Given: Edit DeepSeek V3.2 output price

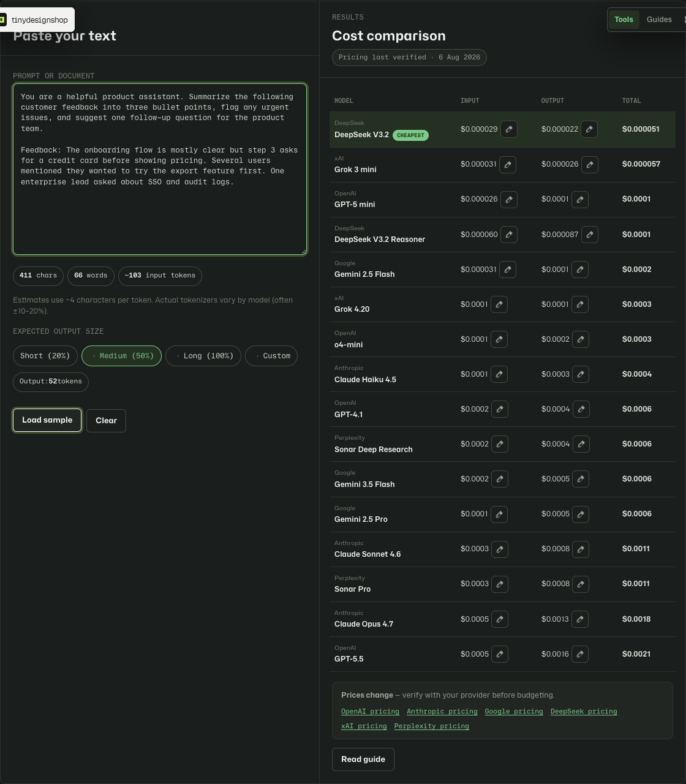Looking at the screenshot, I should (x=589, y=129).
